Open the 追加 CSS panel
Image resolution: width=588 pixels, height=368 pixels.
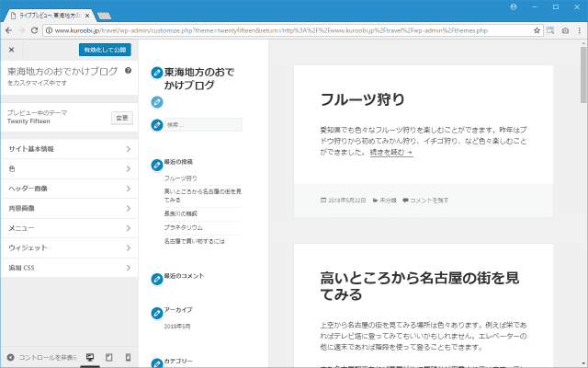tap(69, 268)
